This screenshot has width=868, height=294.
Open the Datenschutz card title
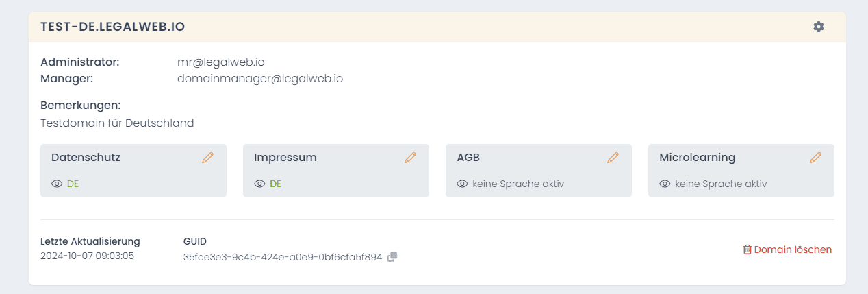tap(86, 158)
